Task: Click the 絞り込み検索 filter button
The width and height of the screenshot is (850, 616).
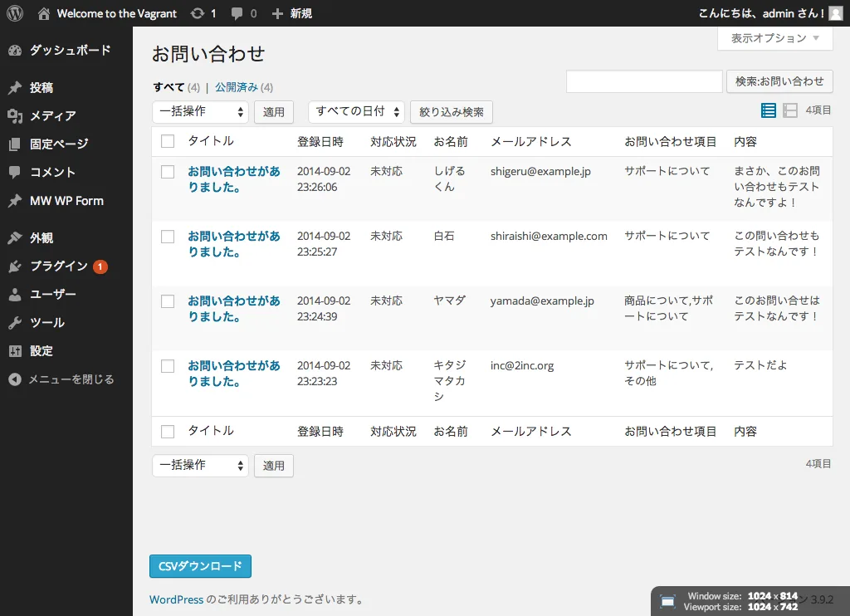Action: click(451, 112)
